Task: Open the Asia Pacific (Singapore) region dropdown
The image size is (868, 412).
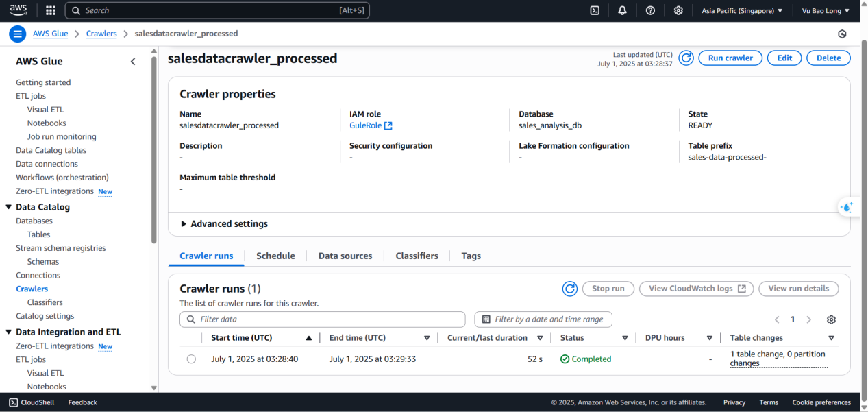Action: click(x=742, y=10)
